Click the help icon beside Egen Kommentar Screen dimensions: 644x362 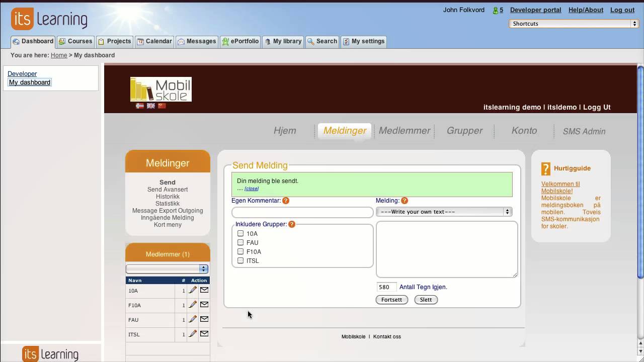(286, 201)
